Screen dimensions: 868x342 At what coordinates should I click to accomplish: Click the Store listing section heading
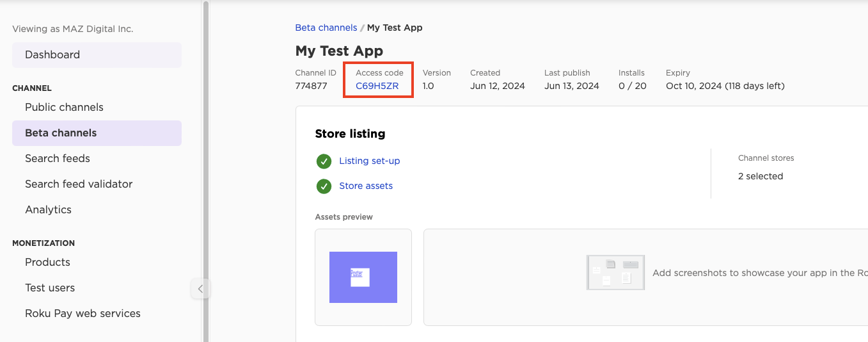350,134
